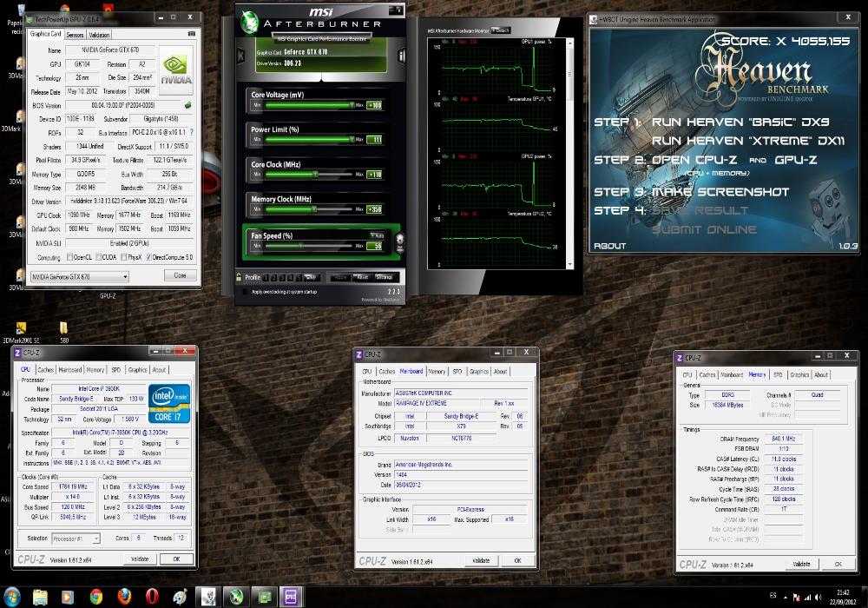
Task: Toggle Apply overclocking at system startup
Action: click(x=246, y=292)
